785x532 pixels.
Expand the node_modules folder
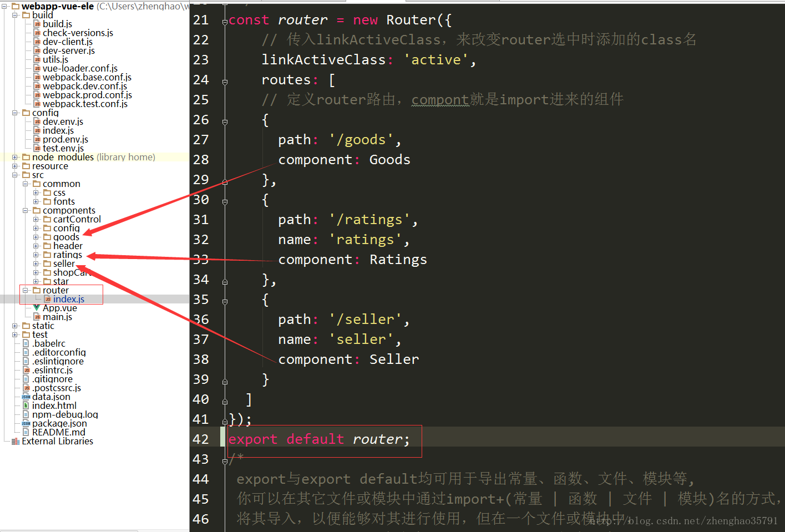pyautogui.click(x=15, y=157)
